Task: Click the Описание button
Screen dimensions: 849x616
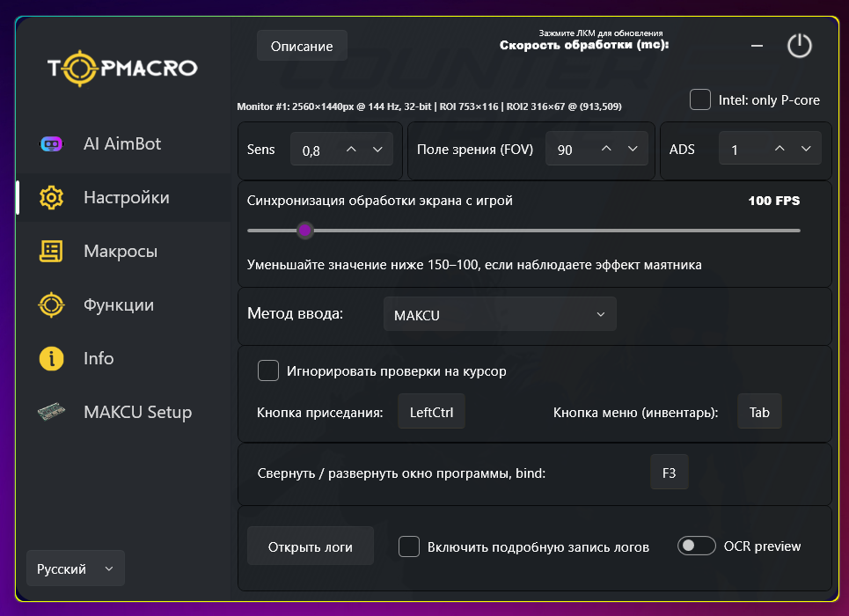Action: [x=302, y=46]
